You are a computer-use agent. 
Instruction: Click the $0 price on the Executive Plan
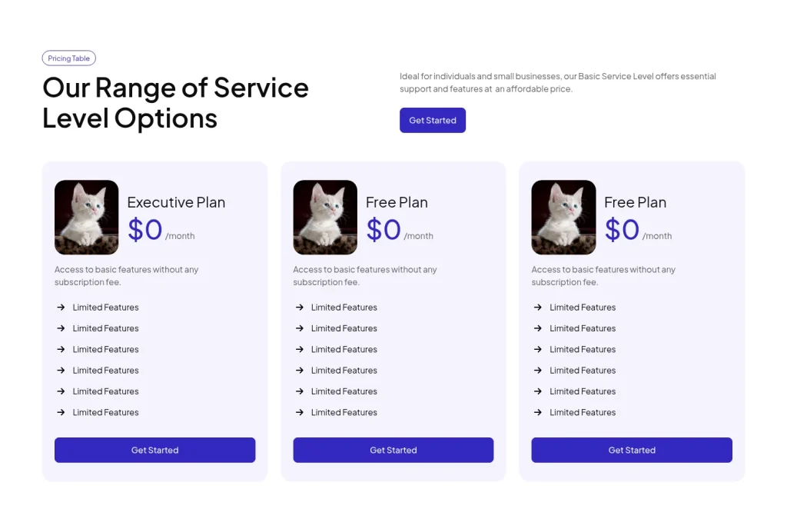click(144, 230)
